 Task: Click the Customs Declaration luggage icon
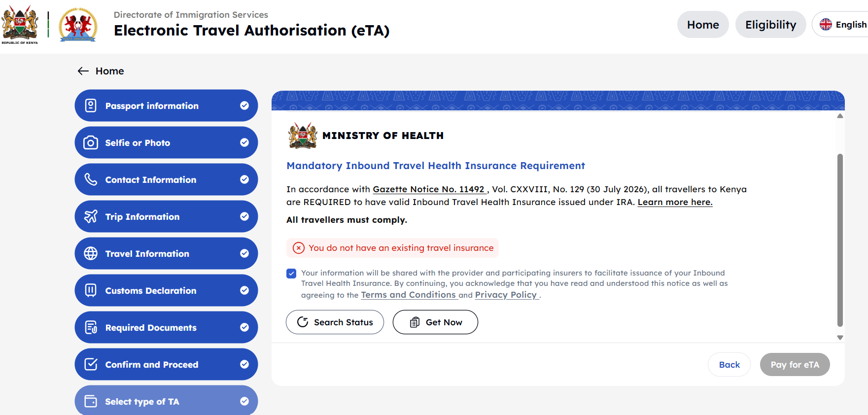pyautogui.click(x=91, y=290)
